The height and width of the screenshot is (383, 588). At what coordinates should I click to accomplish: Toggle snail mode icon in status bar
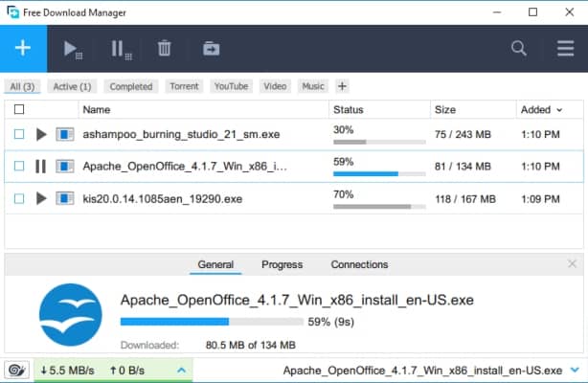pyautogui.click(x=17, y=371)
